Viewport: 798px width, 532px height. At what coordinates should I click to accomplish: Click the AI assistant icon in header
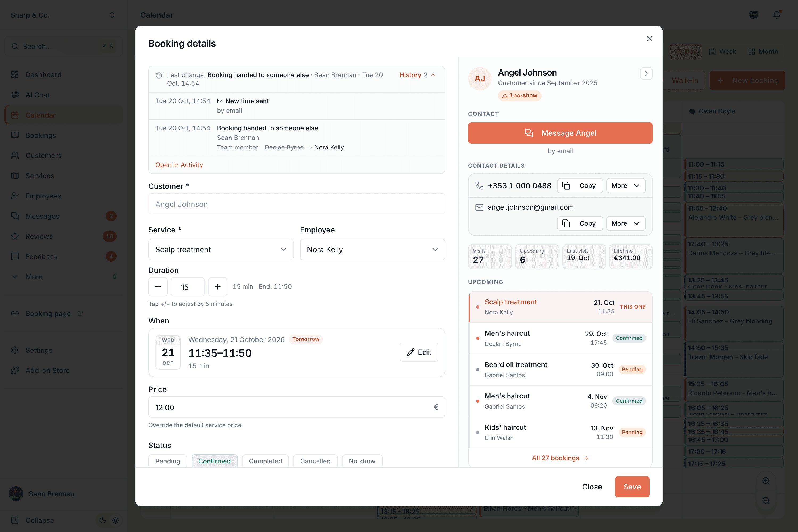(x=754, y=15)
